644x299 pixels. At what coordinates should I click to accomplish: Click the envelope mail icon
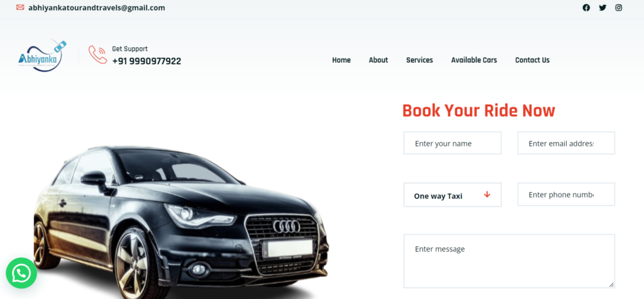tap(20, 8)
